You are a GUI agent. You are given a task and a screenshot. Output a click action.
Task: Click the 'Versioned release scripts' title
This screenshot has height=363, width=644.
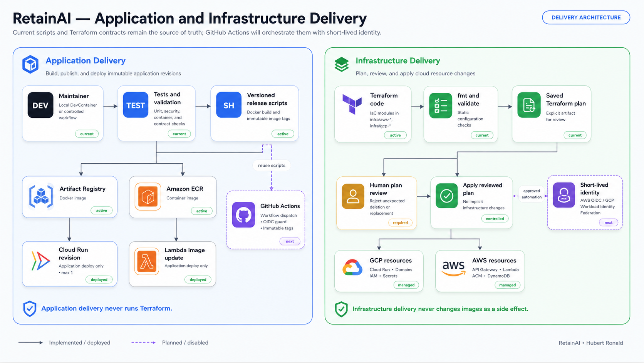(x=267, y=99)
